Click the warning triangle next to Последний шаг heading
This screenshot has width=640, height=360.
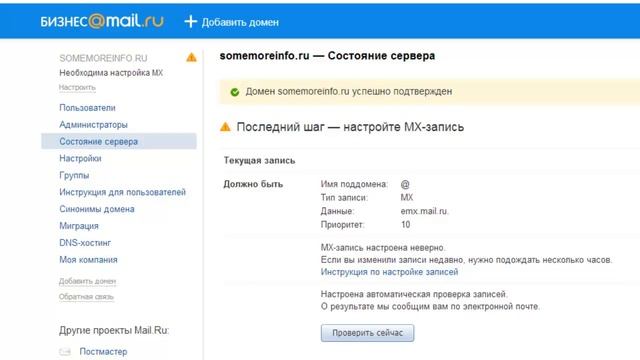(x=225, y=127)
